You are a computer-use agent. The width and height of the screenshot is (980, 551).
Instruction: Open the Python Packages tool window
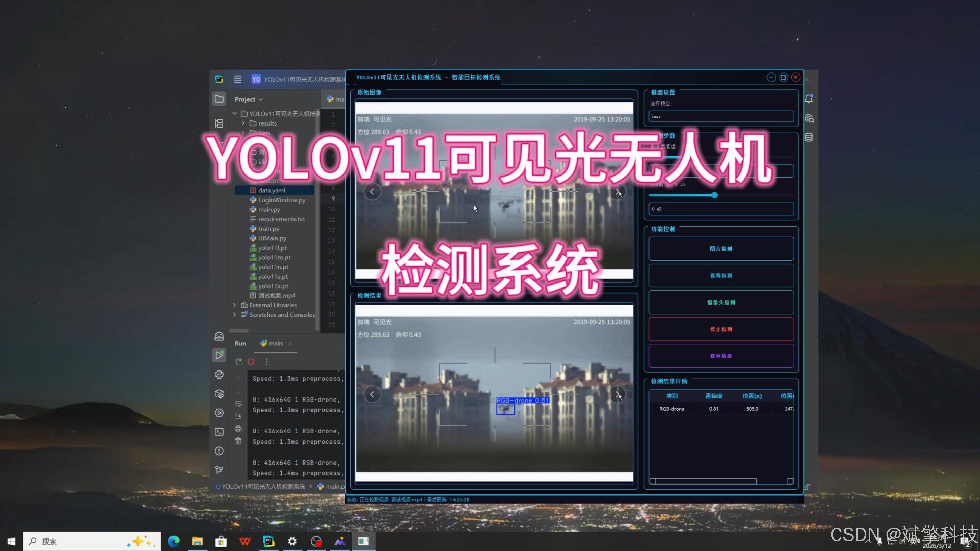219,394
